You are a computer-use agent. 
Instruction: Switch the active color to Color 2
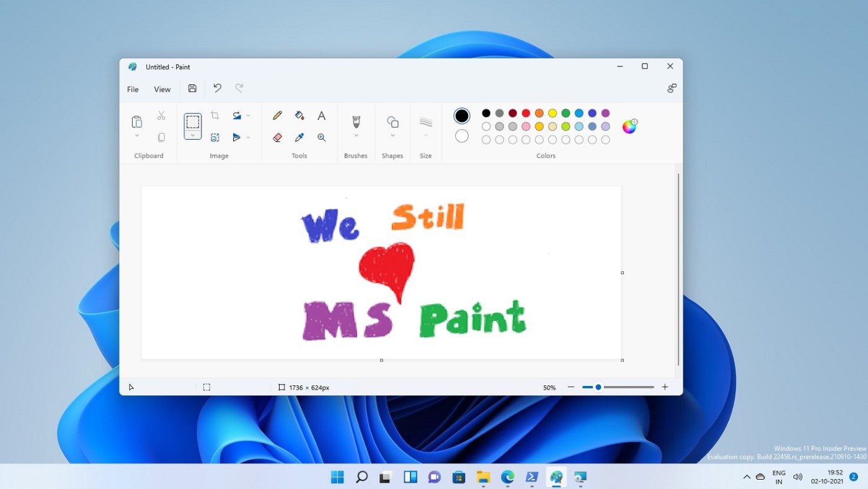click(461, 136)
